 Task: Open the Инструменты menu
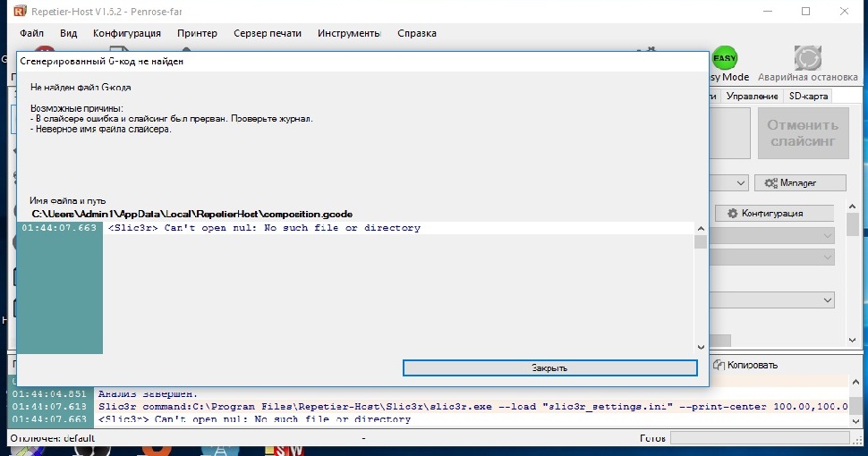point(349,33)
